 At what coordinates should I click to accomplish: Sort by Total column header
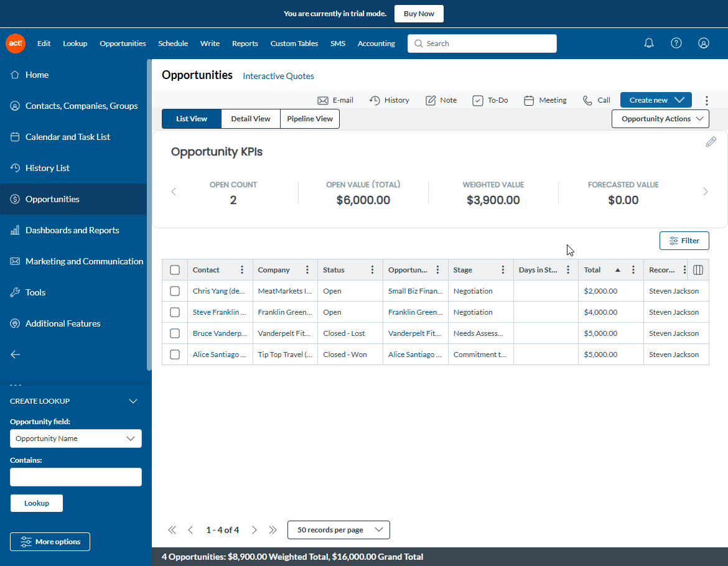coord(592,270)
